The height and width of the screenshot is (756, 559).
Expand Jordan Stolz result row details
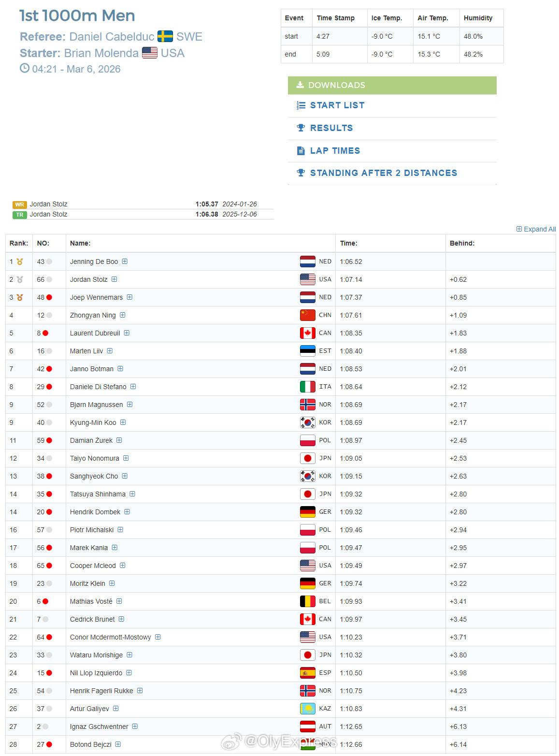tap(115, 279)
